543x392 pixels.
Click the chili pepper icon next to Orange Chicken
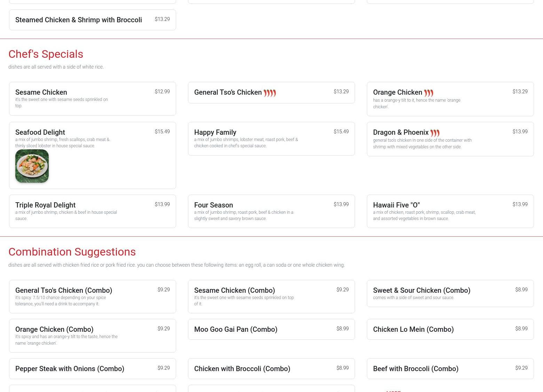point(428,93)
